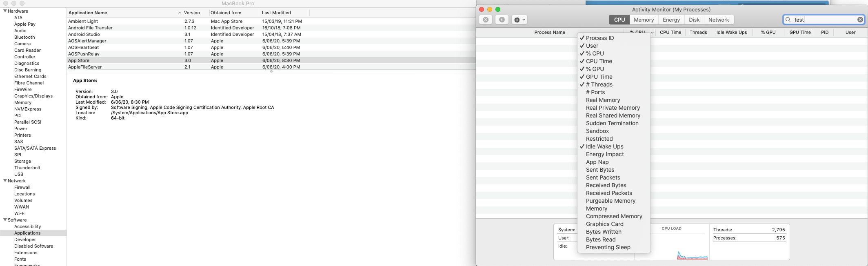The image size is (868, 266).
Task: Sort applications by Version column header
Action: click(196, 13)
